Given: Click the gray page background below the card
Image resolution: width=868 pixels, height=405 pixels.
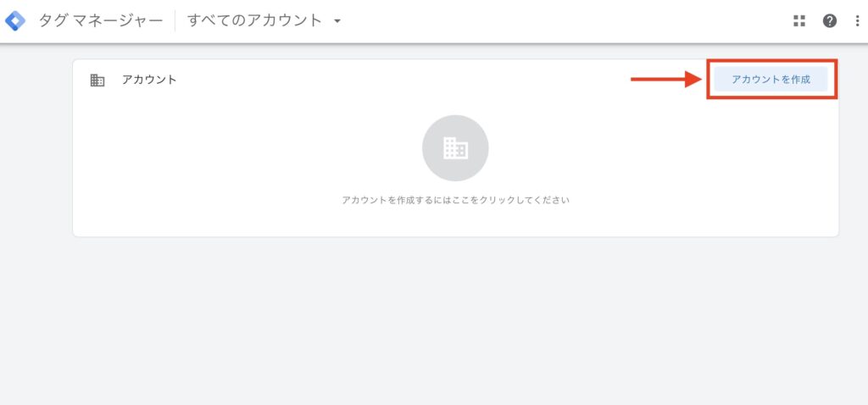Looking at the screenshot, I should [434, 321].
